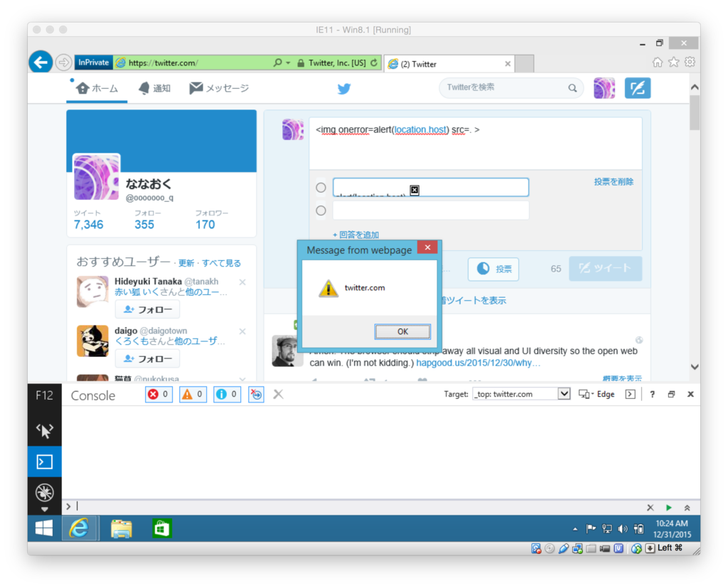Select the second poll option radio button
The width and height of the screenshot is (728, 588).
coord(321,211)
